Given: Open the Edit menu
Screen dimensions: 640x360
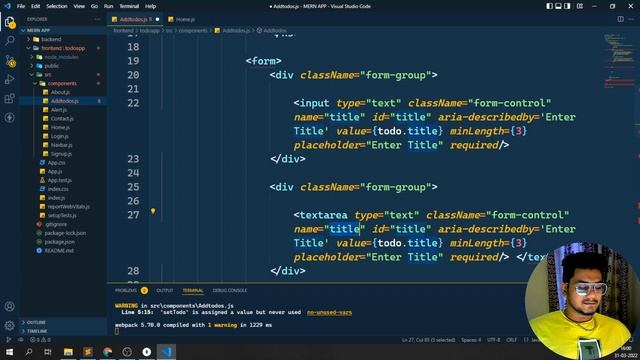Looking at the screenshot, I should pyautogui.click(x=36, y=6).
